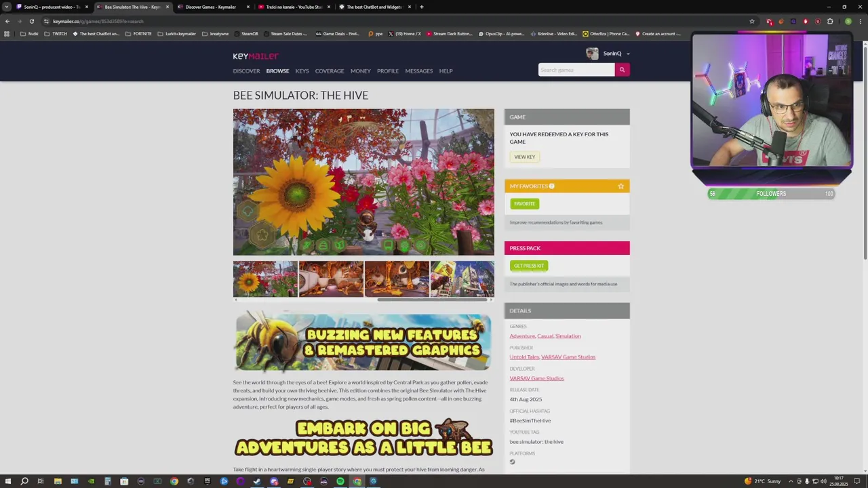Click the favorites star icon

[620, 186]
